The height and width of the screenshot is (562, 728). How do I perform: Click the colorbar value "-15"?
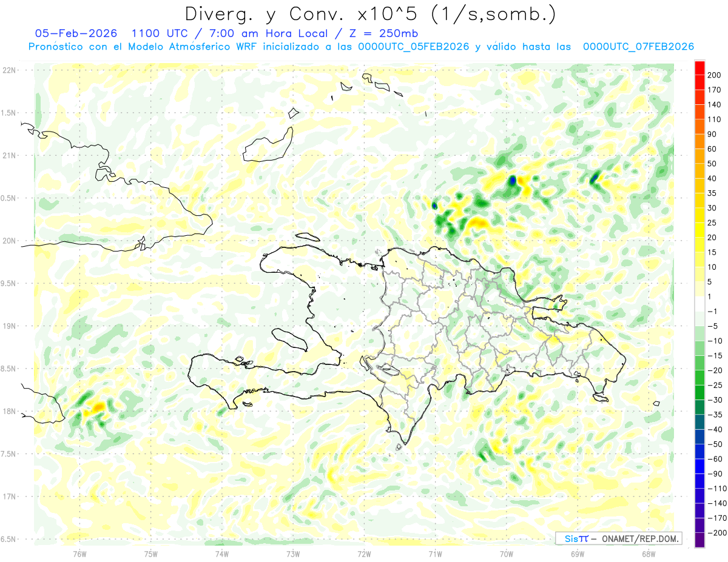[716, 355]
